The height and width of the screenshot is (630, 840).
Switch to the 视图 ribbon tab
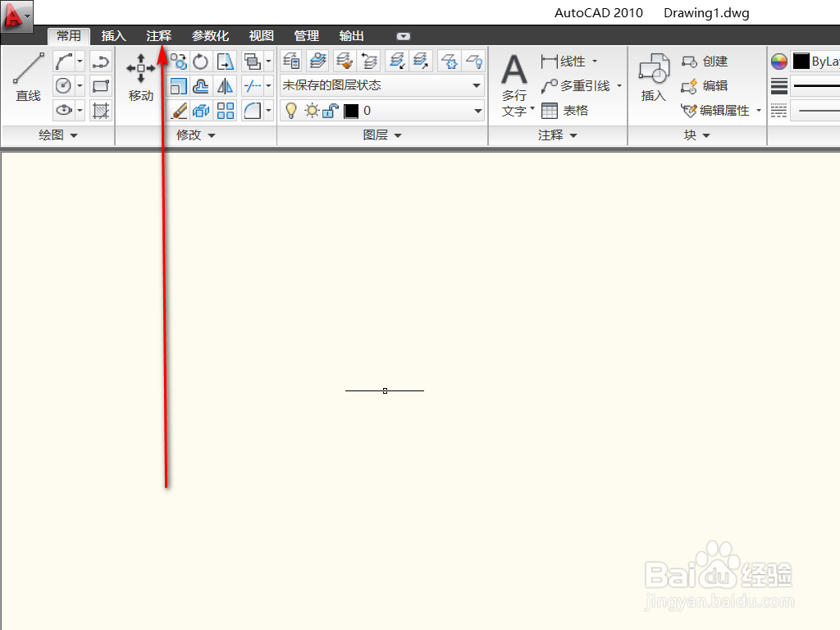pos(262,36)
